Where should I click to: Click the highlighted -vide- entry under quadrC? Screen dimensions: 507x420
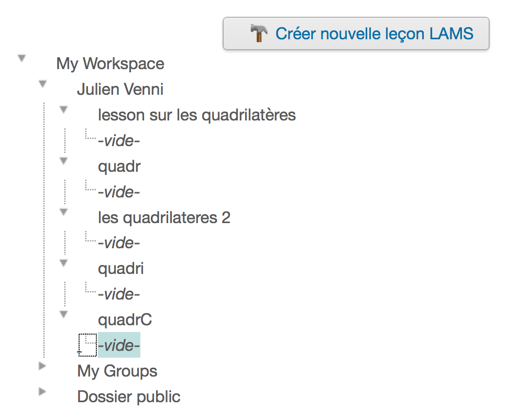pyautogui.click(x=119, y=345)
